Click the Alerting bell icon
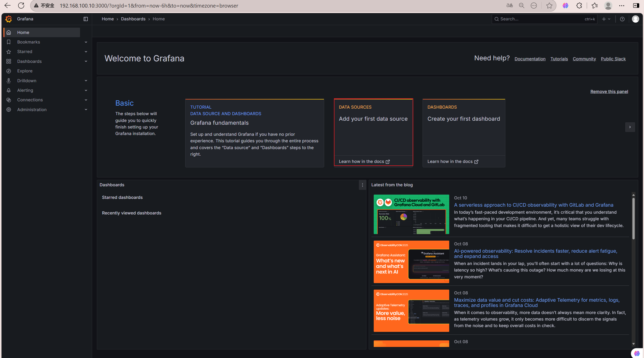The height and width of the screenshot is (358, 644). pos(9,90)
